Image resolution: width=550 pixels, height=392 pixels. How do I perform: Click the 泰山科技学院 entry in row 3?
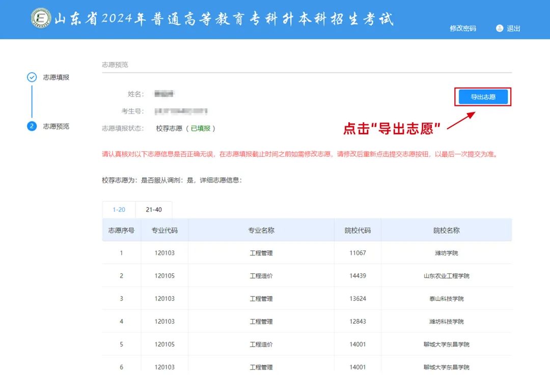point(446,299)
